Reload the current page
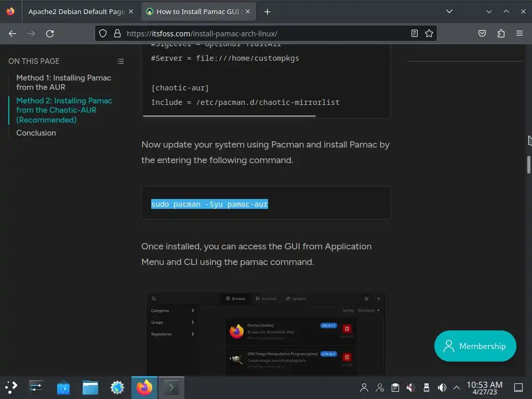Screen dimensions: 532x399 [x=50, y=34]
